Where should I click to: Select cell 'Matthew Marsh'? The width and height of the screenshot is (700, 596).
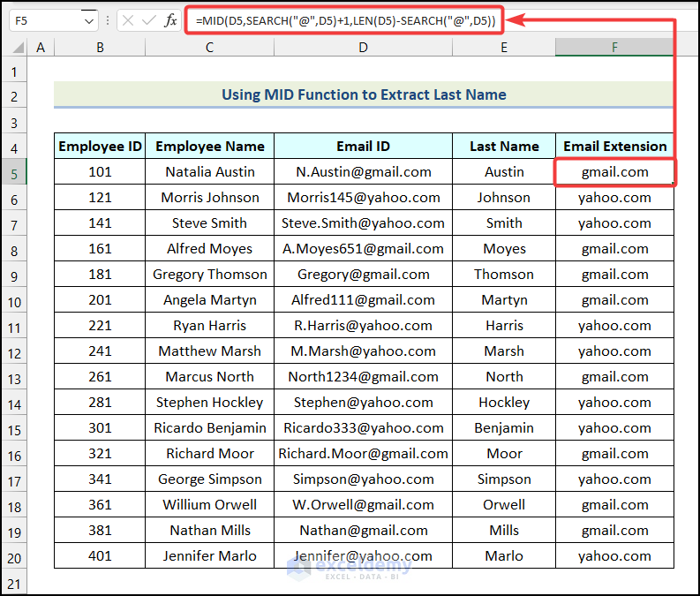tap(209, 351)
